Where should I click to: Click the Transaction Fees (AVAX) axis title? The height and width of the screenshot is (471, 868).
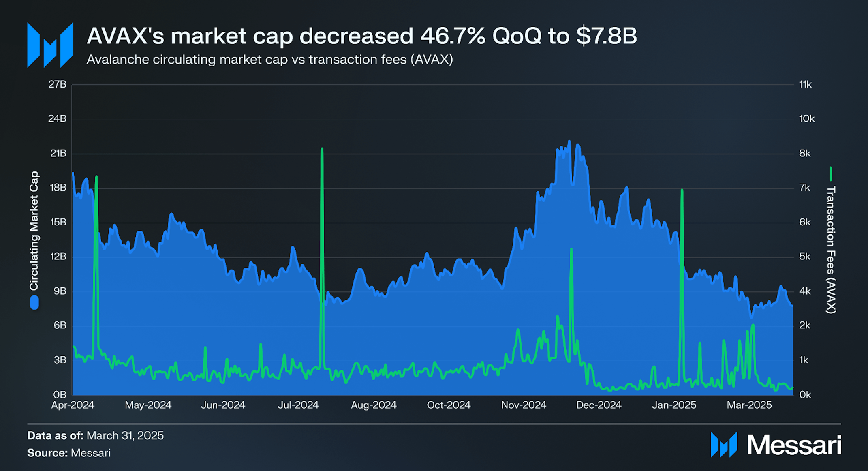tap(831, 250)
